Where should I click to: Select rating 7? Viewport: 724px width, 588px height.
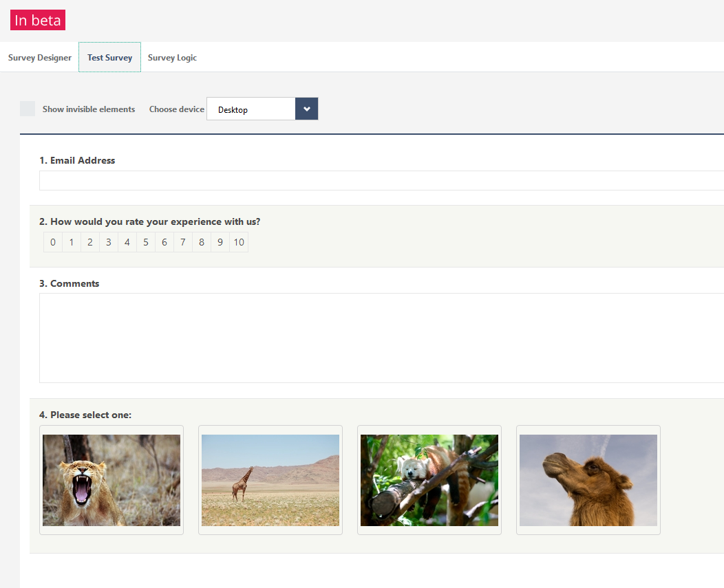(183, 242)
